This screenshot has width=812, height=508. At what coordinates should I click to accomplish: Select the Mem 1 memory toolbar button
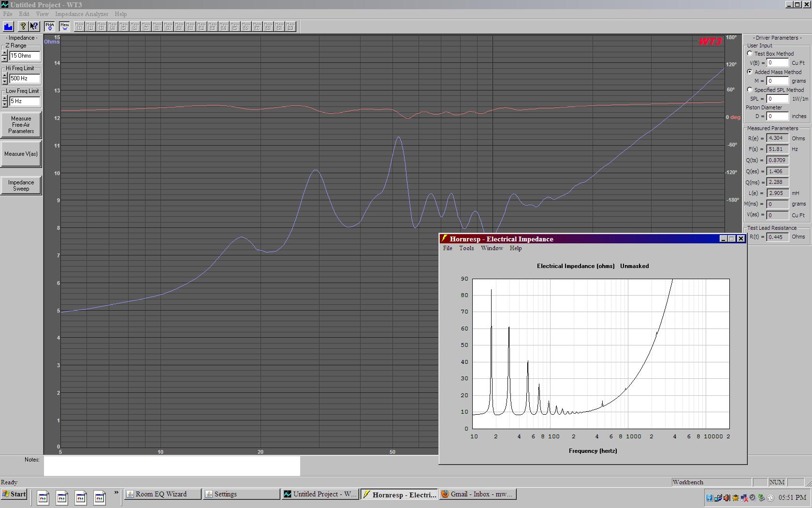80,27
